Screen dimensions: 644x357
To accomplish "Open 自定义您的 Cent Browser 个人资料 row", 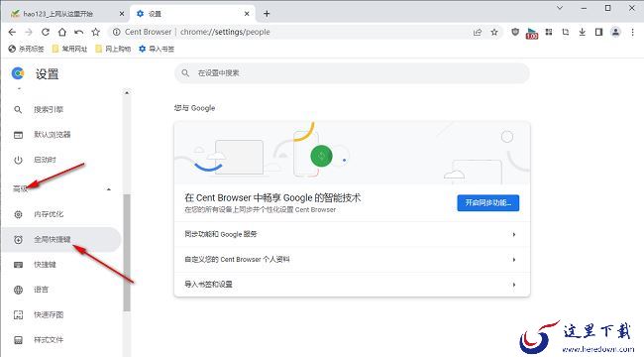I will pos(352,260).
